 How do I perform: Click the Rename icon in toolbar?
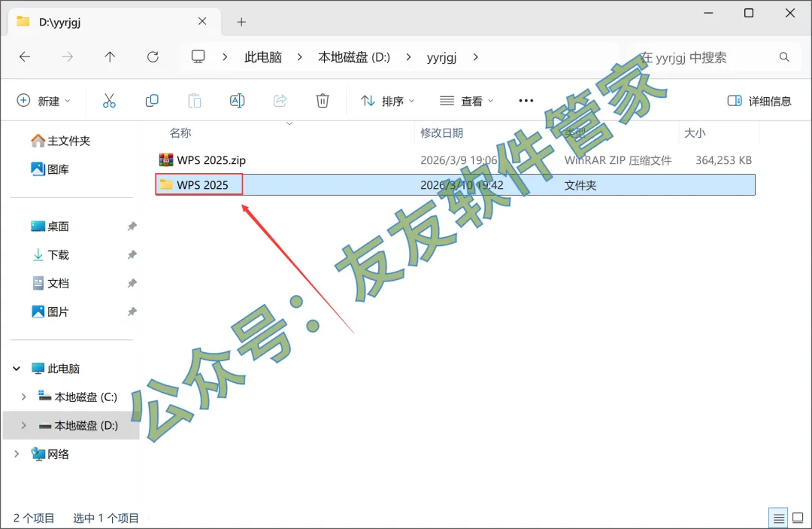pyautogui.click(x=237, y=101)
